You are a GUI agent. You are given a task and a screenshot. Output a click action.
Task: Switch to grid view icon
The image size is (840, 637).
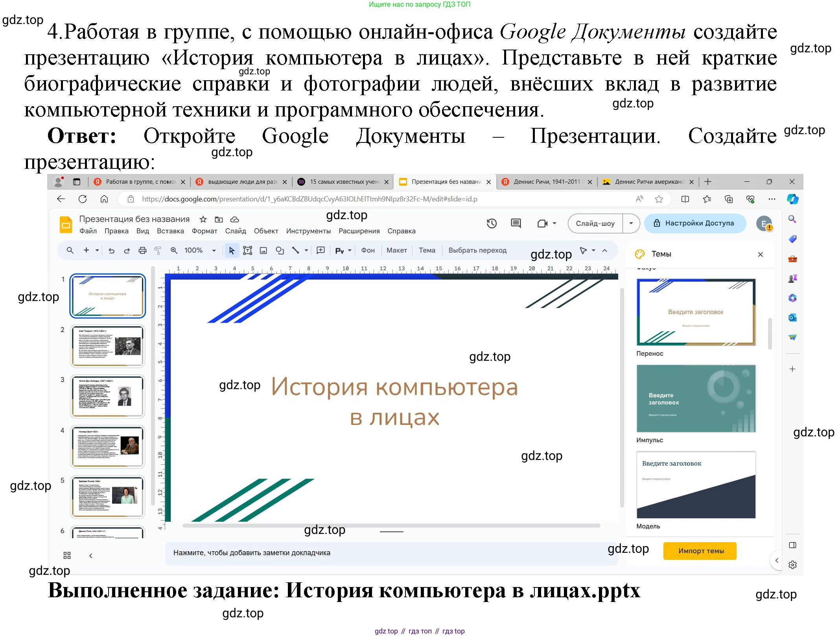pyautogui.click(x=67, y=555)
